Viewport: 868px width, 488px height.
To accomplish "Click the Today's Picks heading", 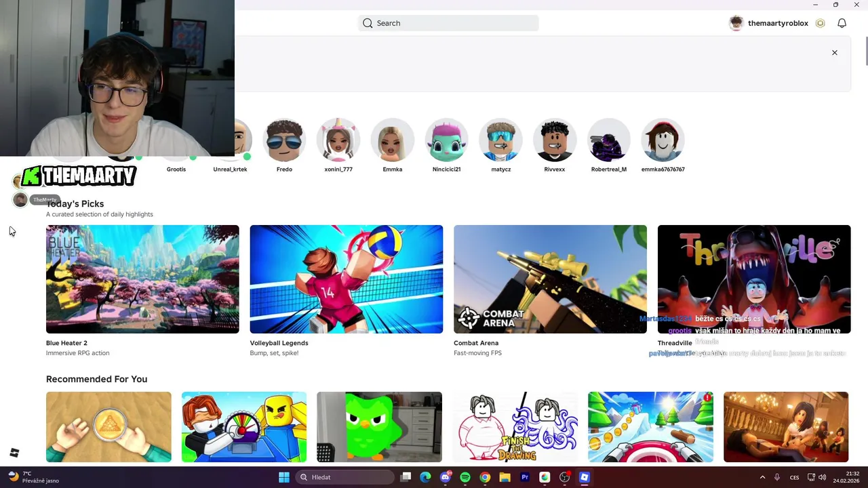I will click(75, 203).
